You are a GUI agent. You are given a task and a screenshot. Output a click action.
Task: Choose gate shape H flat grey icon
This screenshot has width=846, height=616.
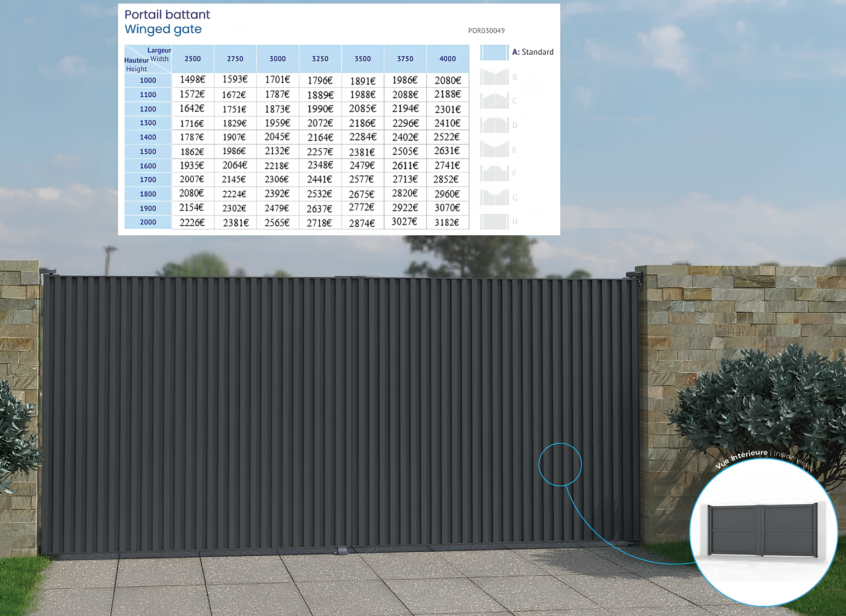(x=494, y=222)
